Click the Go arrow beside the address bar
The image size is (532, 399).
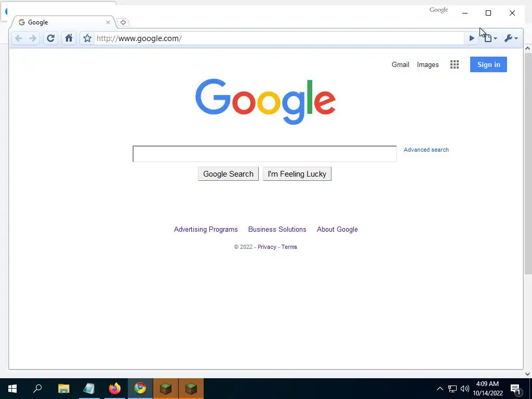pyautogui.click(x=472, y=38)
